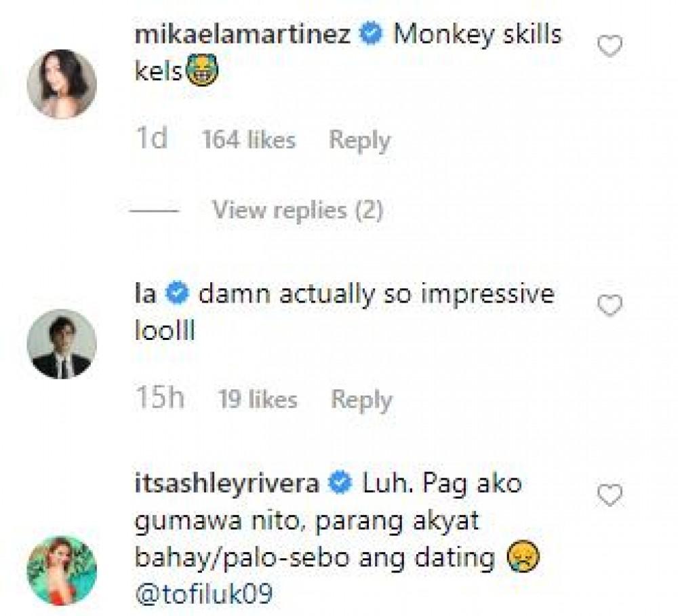Open mikaelamartinez username link
This screenshot has height=616, width=678.
coord(243,35)
